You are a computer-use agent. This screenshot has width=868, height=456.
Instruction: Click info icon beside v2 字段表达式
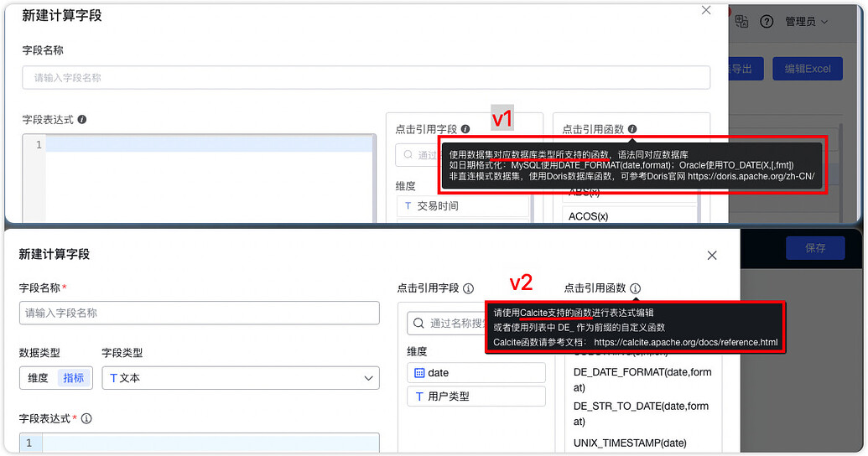86,418
